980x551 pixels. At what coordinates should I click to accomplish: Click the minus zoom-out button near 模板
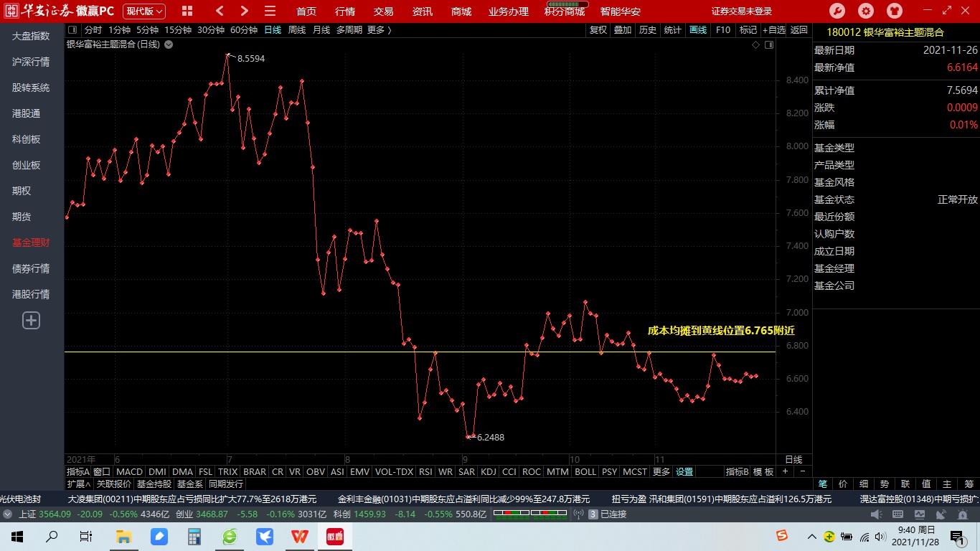coord(802,471)
